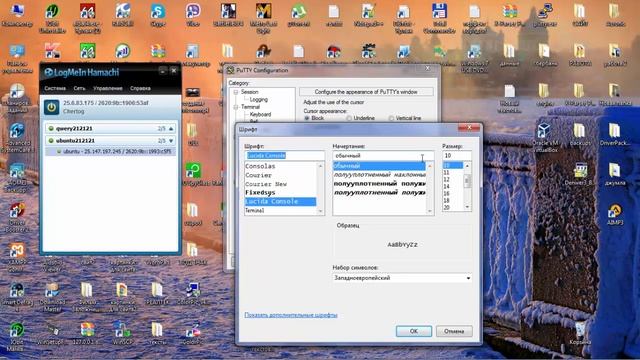This screenshot has width=640, height=360.
Task: Select обычный in the style list
Action: point(379,166)
